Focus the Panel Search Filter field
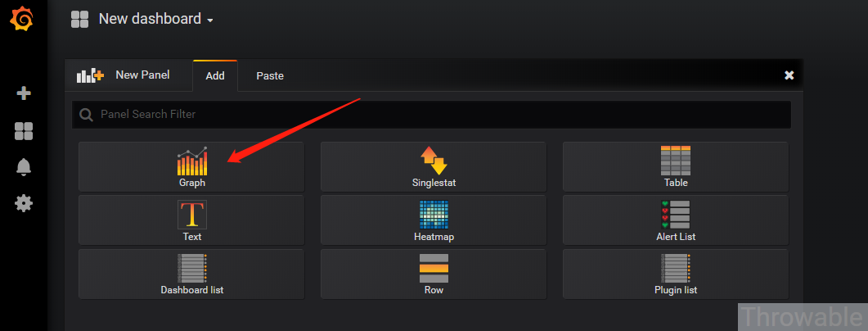868x331 pixels. point(431,115)
